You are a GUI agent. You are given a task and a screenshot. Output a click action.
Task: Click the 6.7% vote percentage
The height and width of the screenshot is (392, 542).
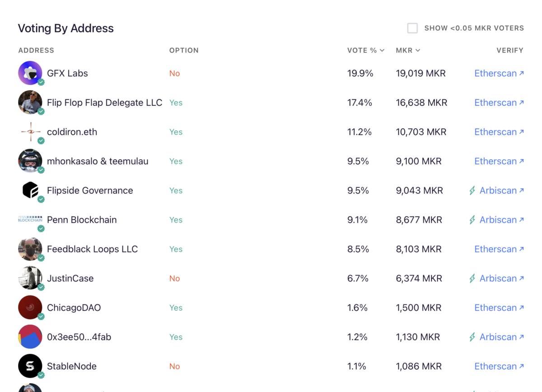(358, 278)
